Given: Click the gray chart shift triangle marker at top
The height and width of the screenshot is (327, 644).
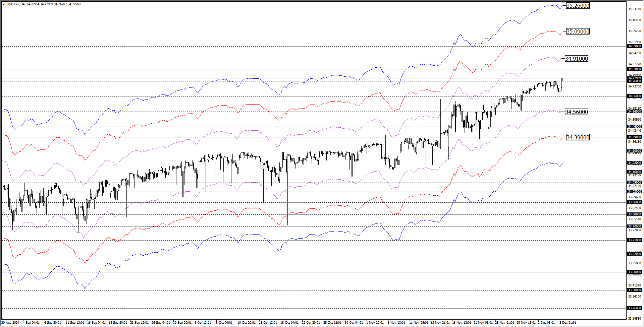Looking at the screenshot, I should (x=563, y=2).
